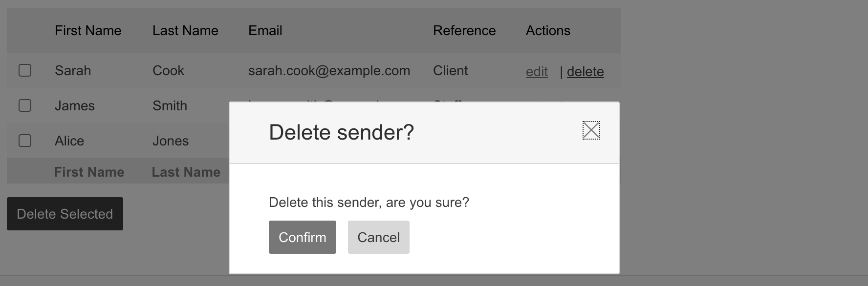
Task: Cancel the delete sender dialog
Action: (378, 237)
